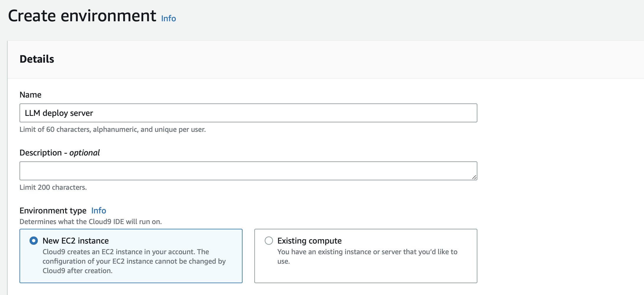Open the Info link beside Create environment
This screenshot has width=644, height=295.
168,18
